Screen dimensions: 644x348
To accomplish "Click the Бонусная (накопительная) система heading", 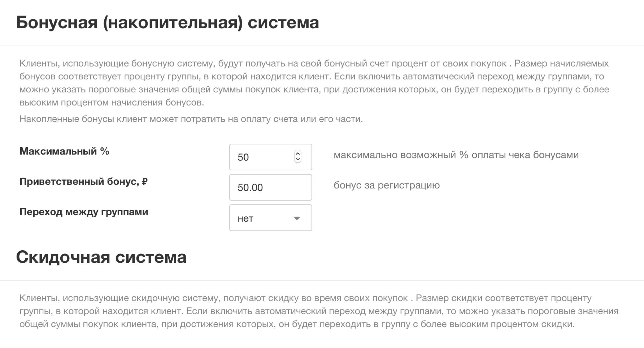I will coord(168,22).
